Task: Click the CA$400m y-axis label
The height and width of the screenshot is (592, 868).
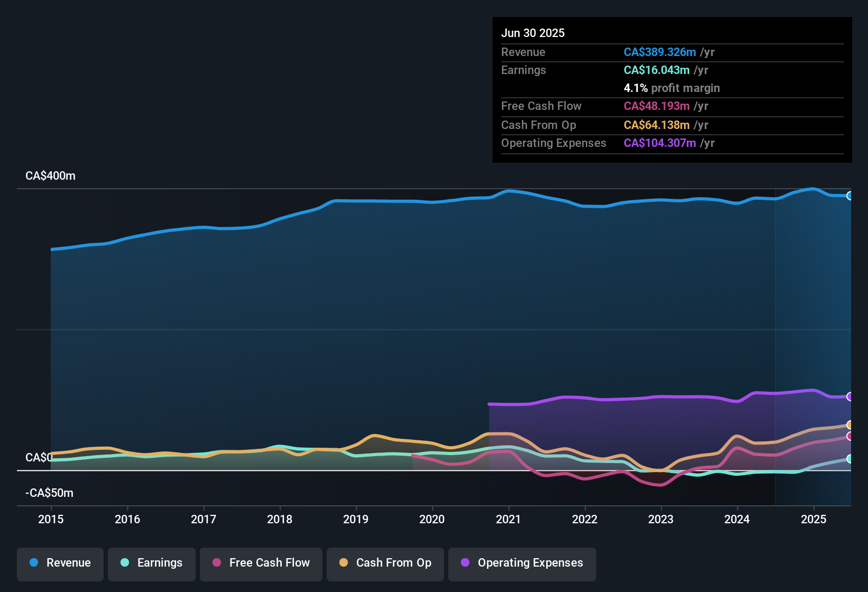Action: pyautogui.click(x=50, y=176)
